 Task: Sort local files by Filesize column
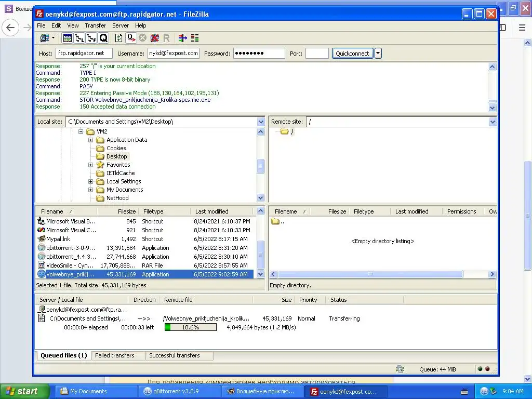tap(117, 211)
